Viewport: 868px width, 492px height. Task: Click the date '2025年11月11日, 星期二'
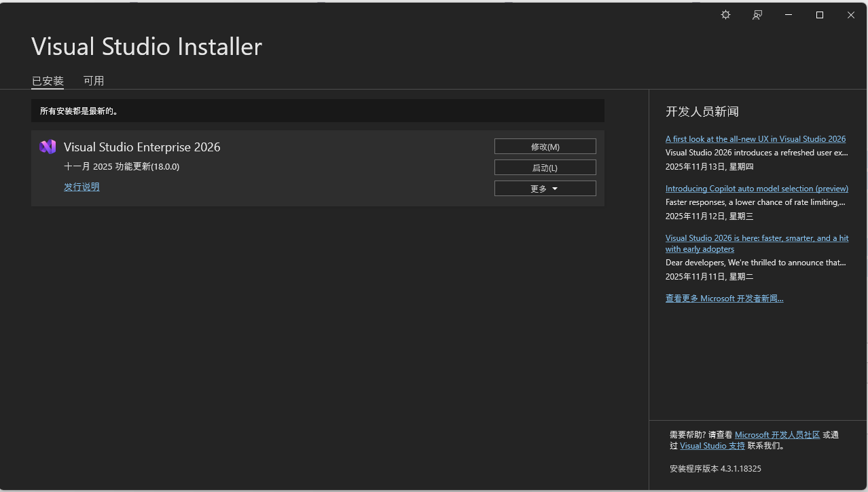(x=710, y=277)
